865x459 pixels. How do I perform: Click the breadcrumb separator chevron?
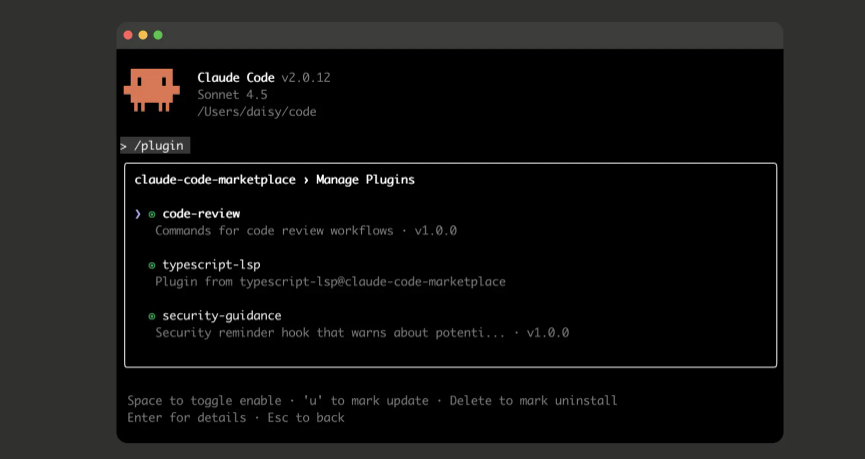306,180
